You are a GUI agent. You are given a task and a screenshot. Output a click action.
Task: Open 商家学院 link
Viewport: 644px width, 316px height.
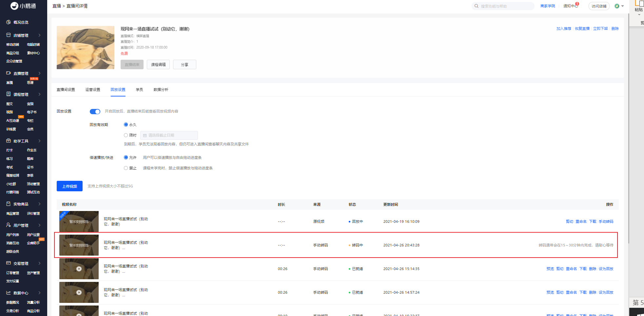[548, 6]
